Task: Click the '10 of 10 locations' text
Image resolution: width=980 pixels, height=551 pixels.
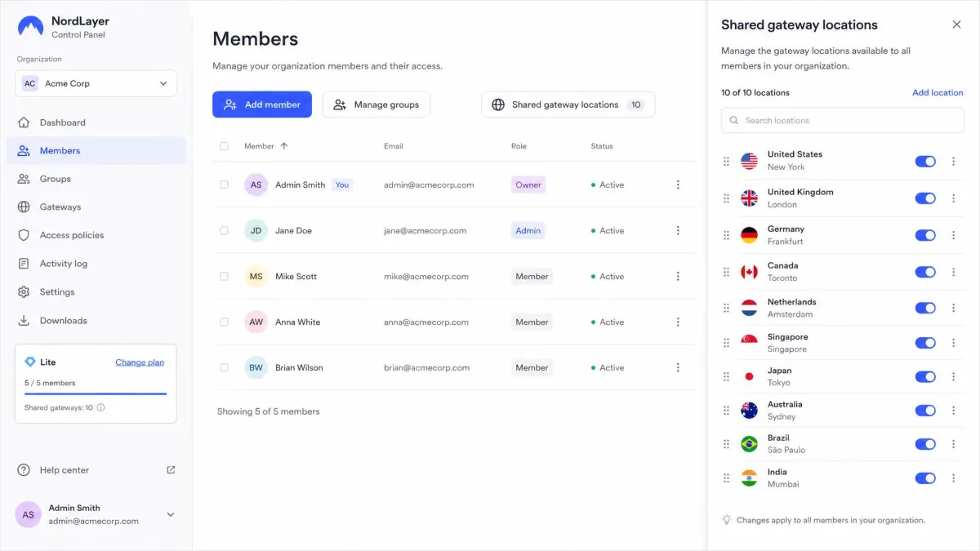Action: (755, 93)
